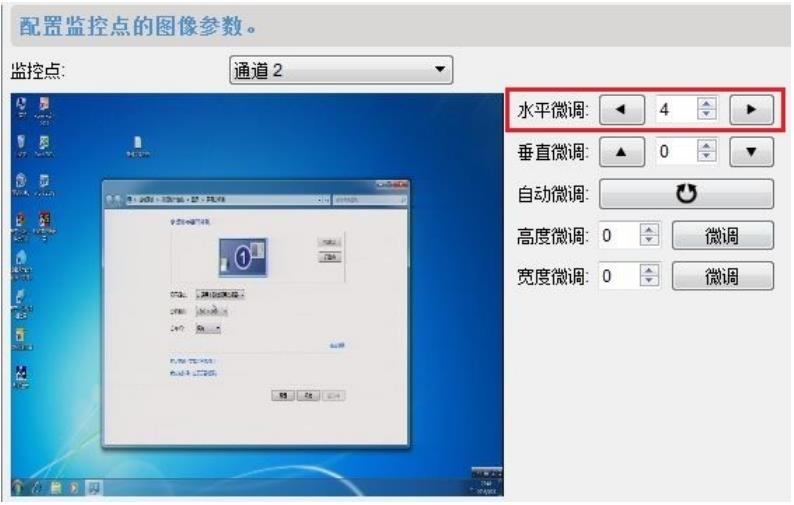Click the 微调 button next to 高度微调
The image size is (794, 505).
(722, 237)
